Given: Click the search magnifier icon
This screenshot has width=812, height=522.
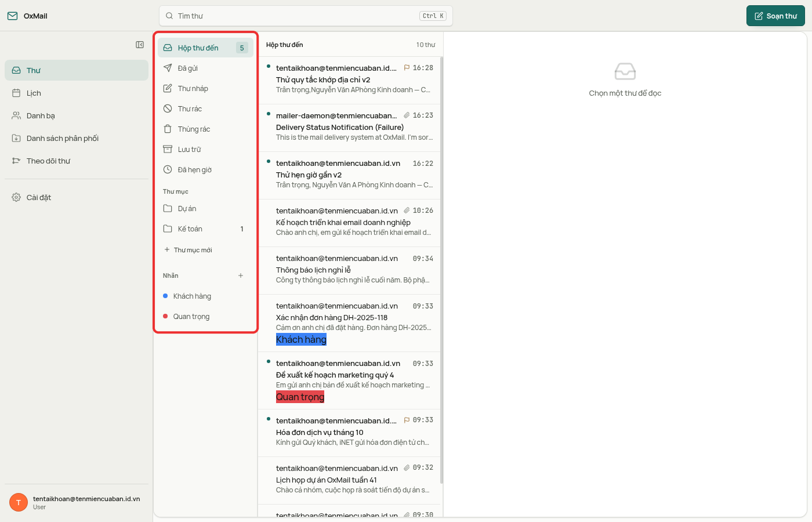Looking at the screenshot, I should point(169,16).
